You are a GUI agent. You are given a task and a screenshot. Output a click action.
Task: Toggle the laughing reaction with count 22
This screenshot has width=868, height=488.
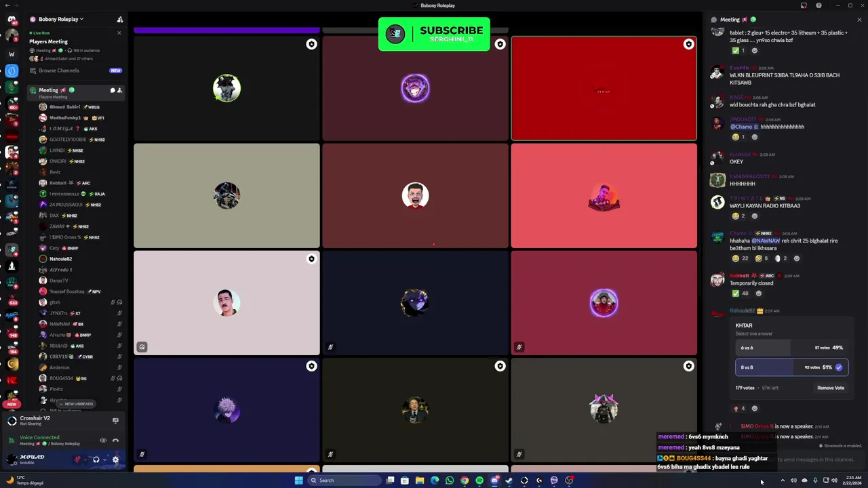(740, 258)
